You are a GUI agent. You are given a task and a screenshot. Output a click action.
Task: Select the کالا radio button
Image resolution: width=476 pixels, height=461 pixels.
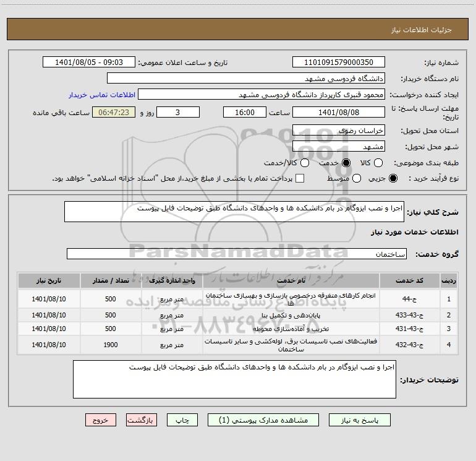point(378,163)
